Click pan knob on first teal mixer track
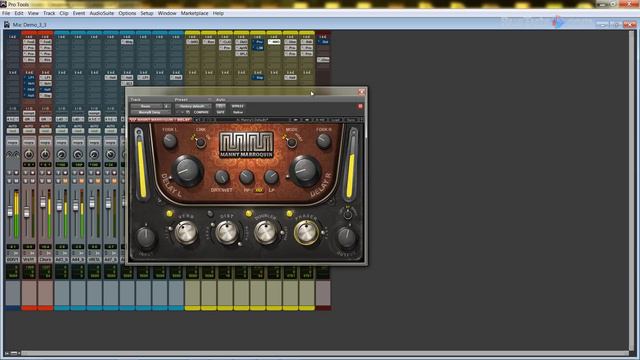 coord(61,155)
